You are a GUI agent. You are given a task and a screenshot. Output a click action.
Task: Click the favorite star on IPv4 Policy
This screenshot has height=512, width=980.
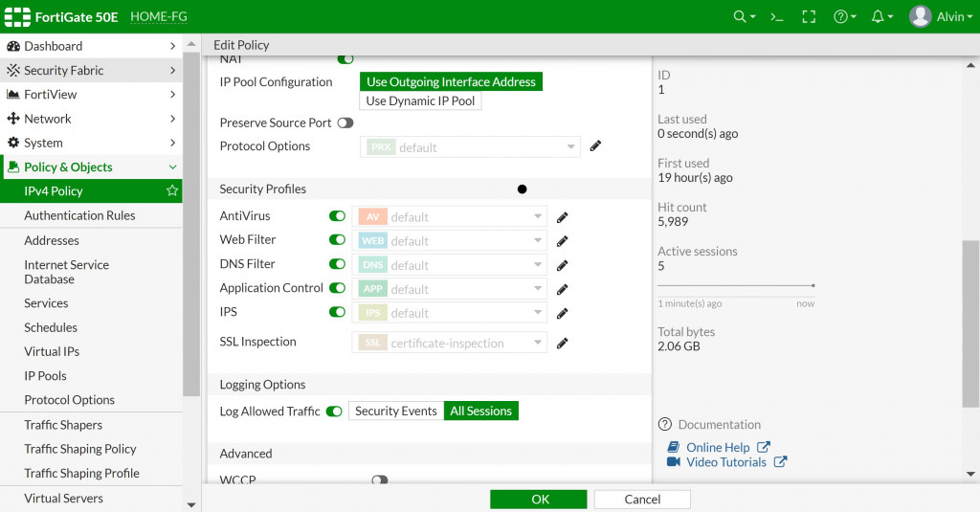pyautogui.click(x=172, y=190)
